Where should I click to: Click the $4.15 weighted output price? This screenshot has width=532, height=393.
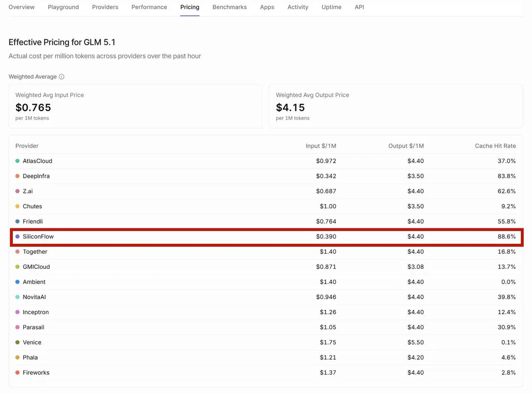click(x=291, y=107)
